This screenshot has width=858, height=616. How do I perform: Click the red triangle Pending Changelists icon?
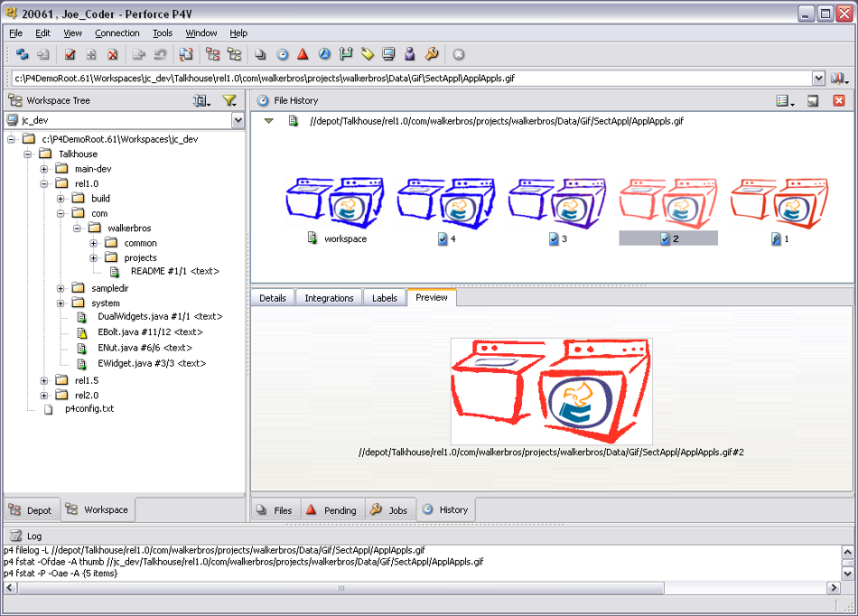303,55
